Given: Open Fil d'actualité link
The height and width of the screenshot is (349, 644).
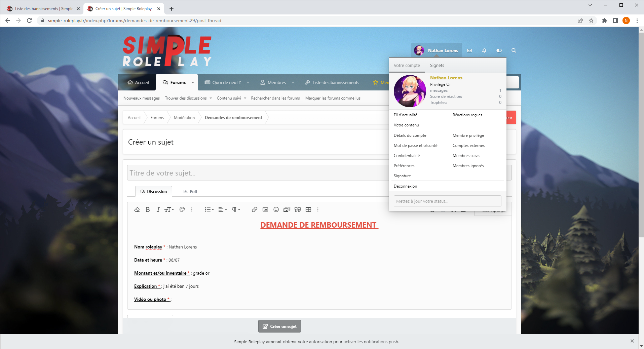Looking at the screenshot, I should 405,115.
